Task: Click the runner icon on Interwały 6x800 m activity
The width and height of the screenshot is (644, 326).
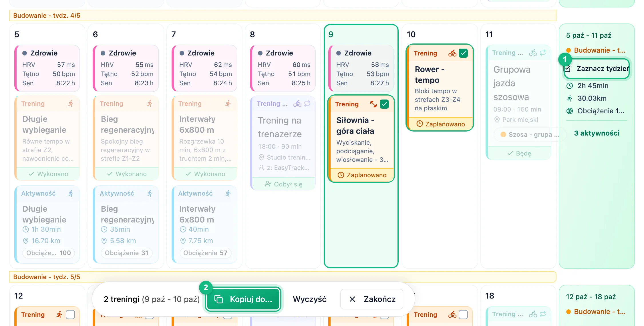Action: pyautogui.click(x=228, y=193)
